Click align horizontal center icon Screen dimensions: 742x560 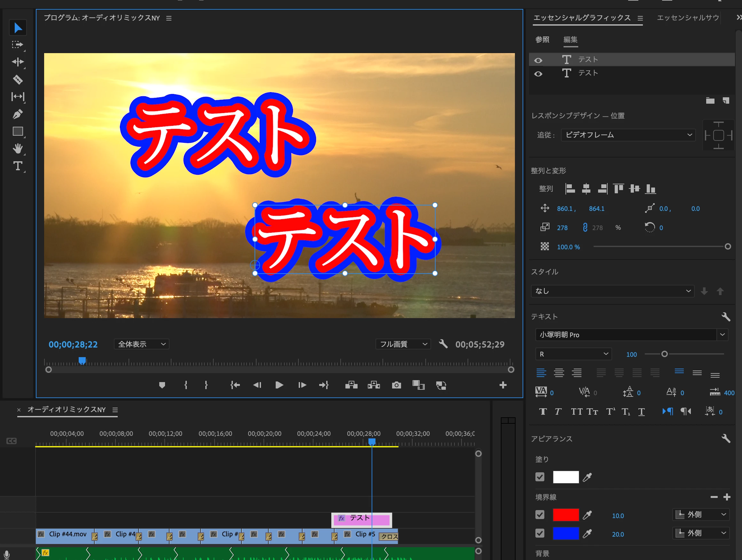(x=586, y=189)
